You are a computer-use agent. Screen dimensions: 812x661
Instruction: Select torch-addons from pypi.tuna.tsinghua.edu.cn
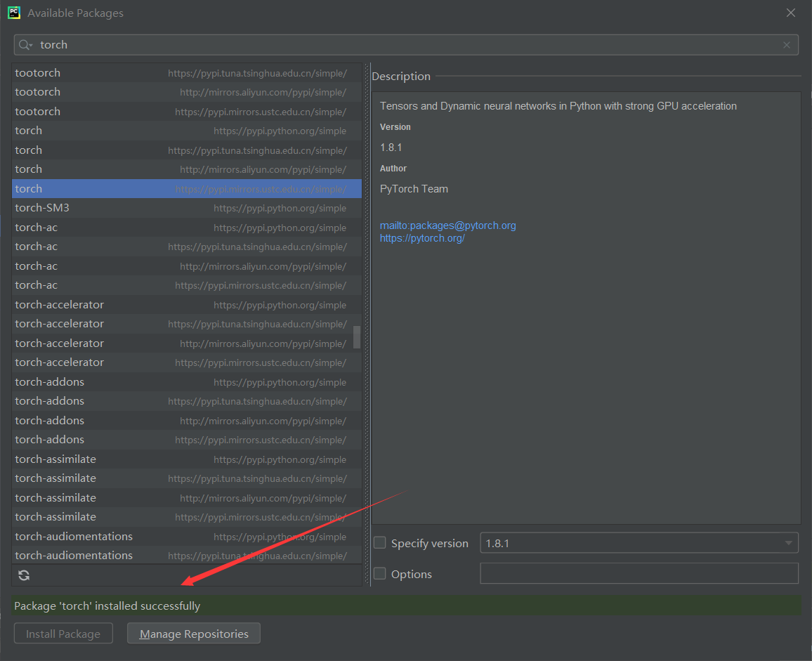[186, 401]
